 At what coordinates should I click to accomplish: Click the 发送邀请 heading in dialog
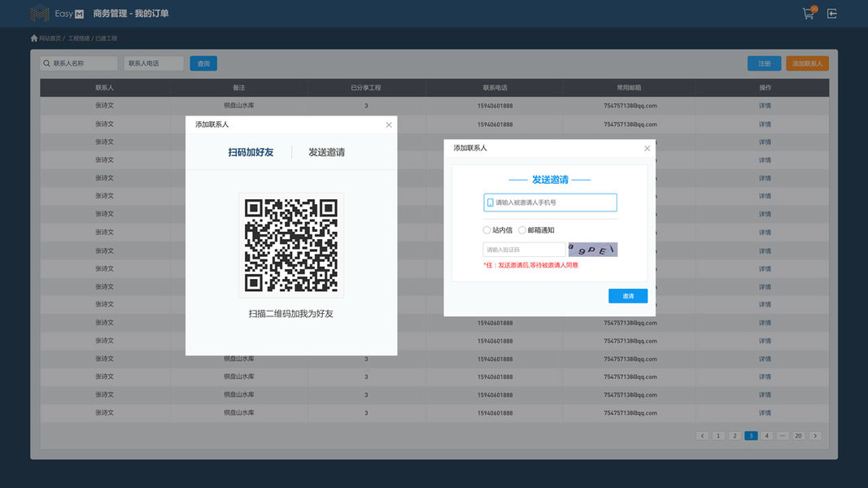pos(550,180)
